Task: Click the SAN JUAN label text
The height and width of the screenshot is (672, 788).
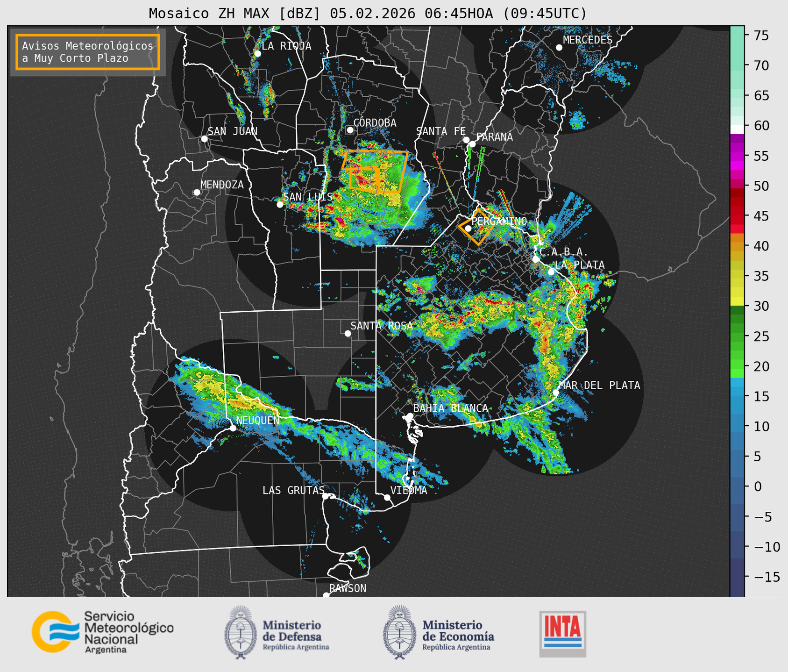Action: 233,131
